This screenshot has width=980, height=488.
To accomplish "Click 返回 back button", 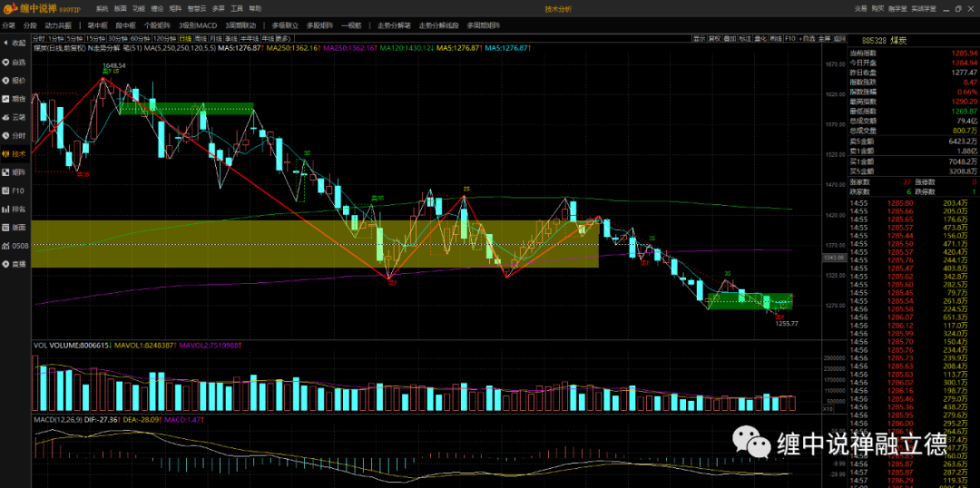I will [x=839, y=39].
